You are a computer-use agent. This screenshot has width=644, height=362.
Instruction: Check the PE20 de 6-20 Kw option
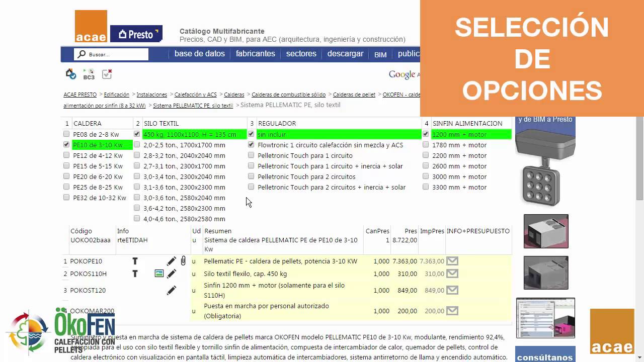point(66,176)
